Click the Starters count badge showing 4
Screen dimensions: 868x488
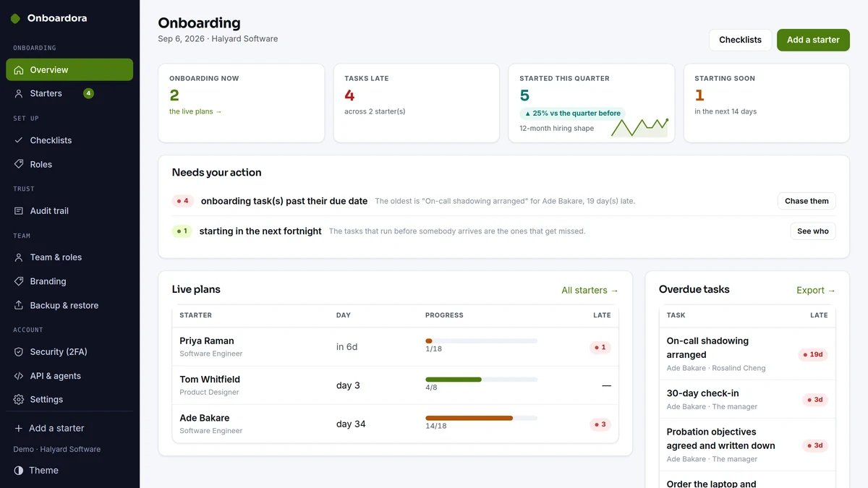[x=88, y=93]
